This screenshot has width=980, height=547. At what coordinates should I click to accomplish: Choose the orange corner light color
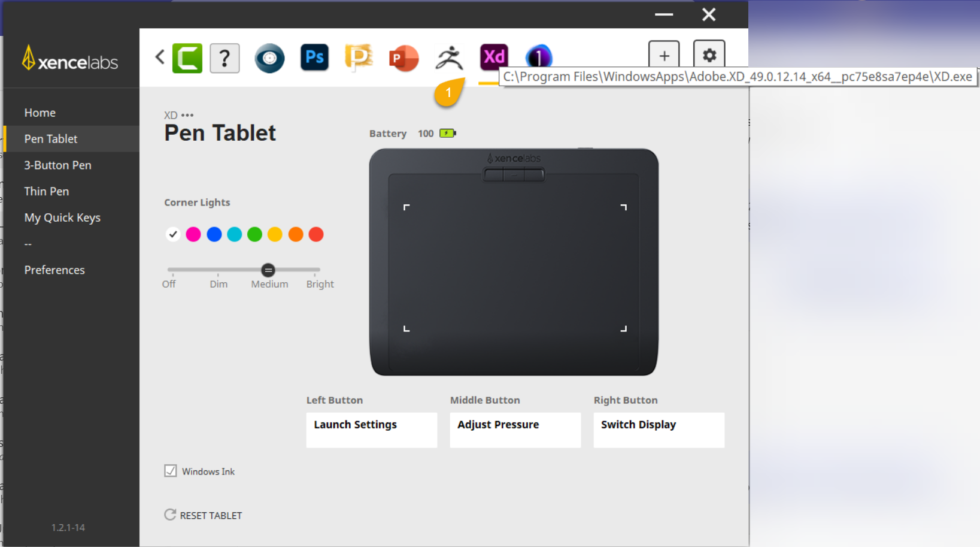point(296,234)
